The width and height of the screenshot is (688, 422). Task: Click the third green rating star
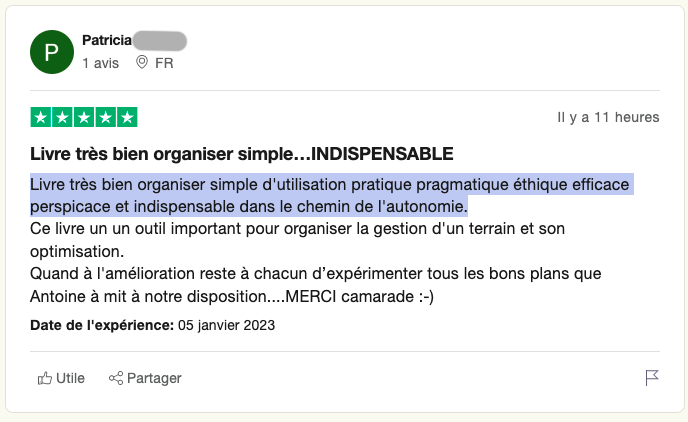[x=84, y=117]
